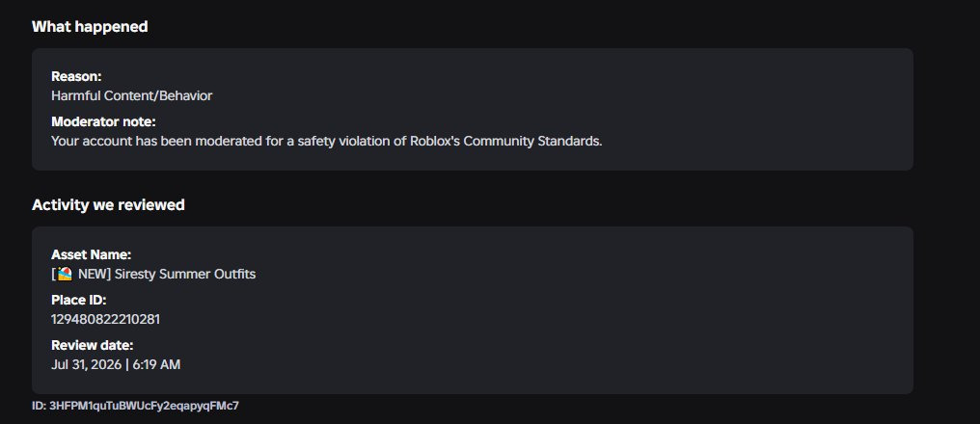Screen dimensions: 980x424
Task: Click the beach emoji in asset name
Action: click(65, 274)
